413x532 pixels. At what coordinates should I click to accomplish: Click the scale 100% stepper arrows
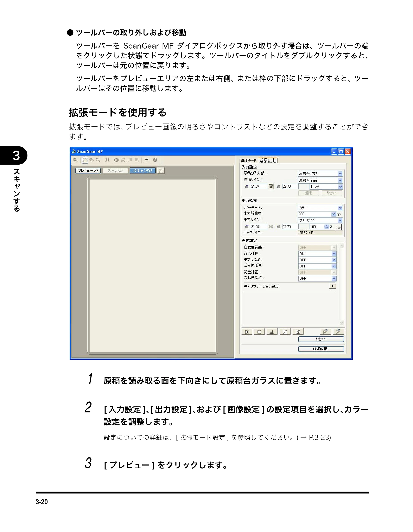click(x=326, y=227)
